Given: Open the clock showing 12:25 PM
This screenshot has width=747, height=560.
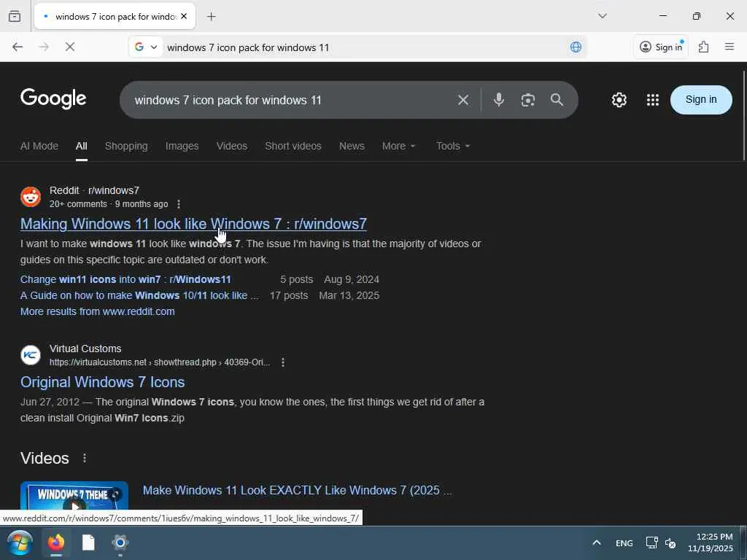Looking at the screenshot, I should tap(711, 542).
